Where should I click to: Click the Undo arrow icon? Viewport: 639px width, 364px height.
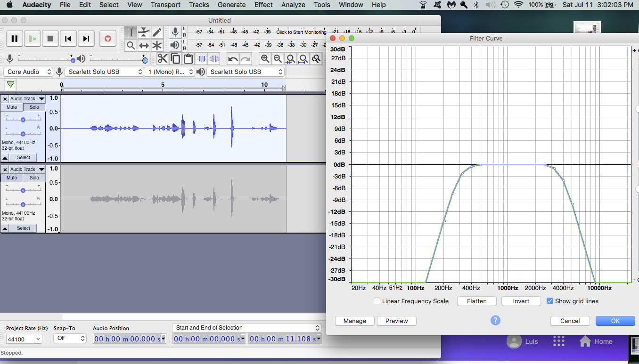[233, 58]
